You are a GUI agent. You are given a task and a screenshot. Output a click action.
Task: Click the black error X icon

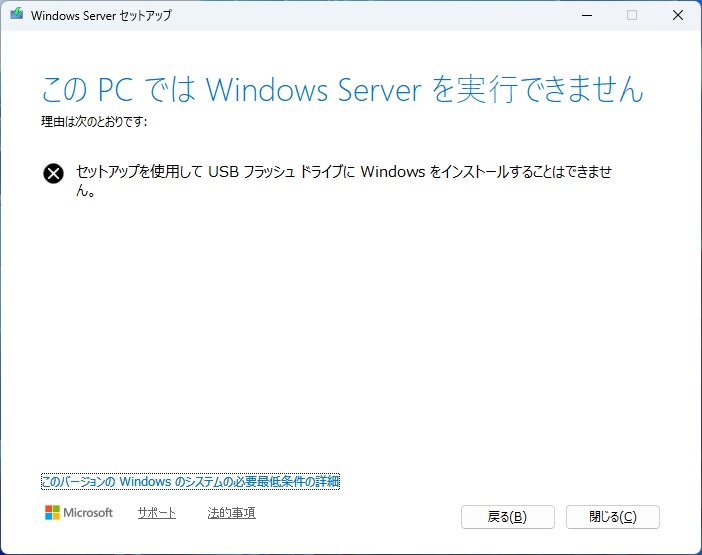click(x=54, y=173)
